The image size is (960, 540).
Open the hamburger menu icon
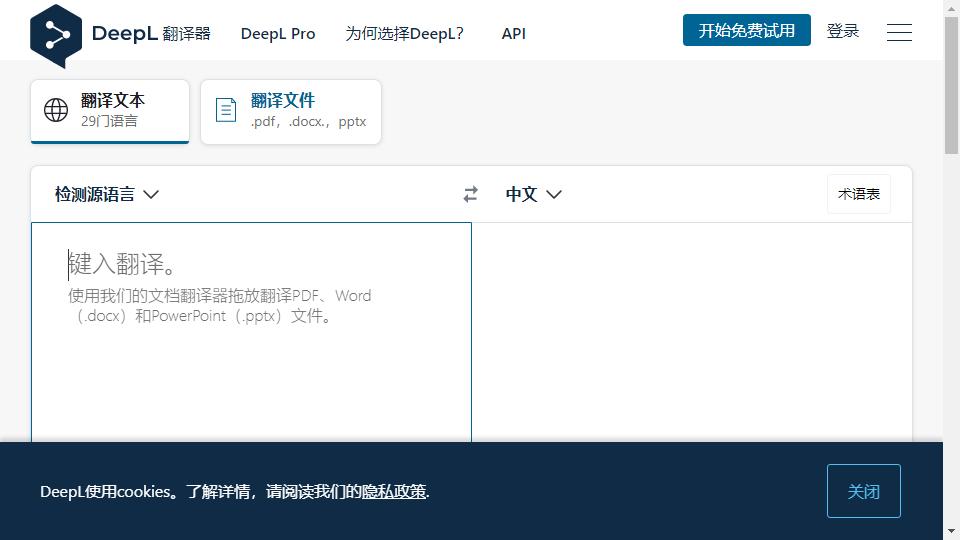pyautogui.click(x=899, y=32)
